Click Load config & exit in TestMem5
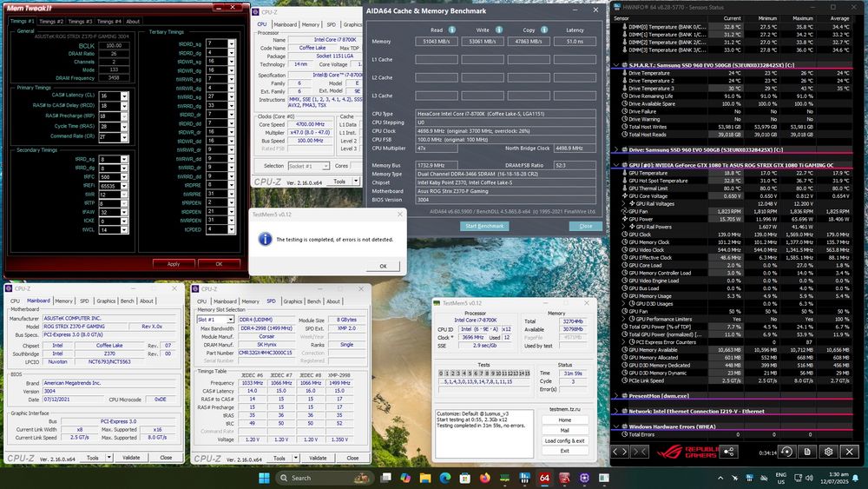 565,441
